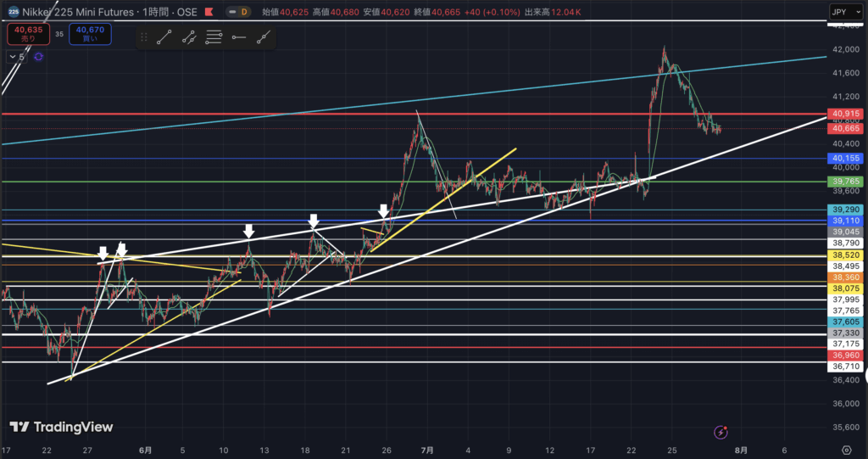Click the purple lightning event icon on the chart
The width and height of the screenshot is (868, 459).
[721, 432]
